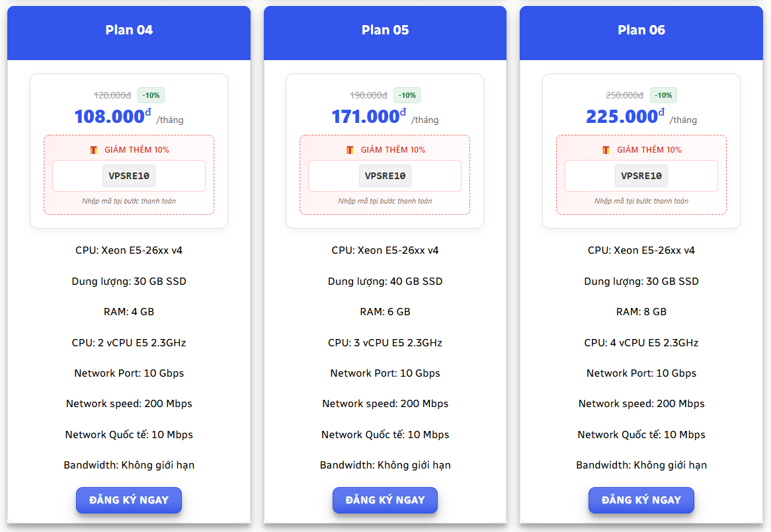The image size is (771, 532).
Task: Click the gift icon in Plan 04
Action: click(x=93, y=150)
